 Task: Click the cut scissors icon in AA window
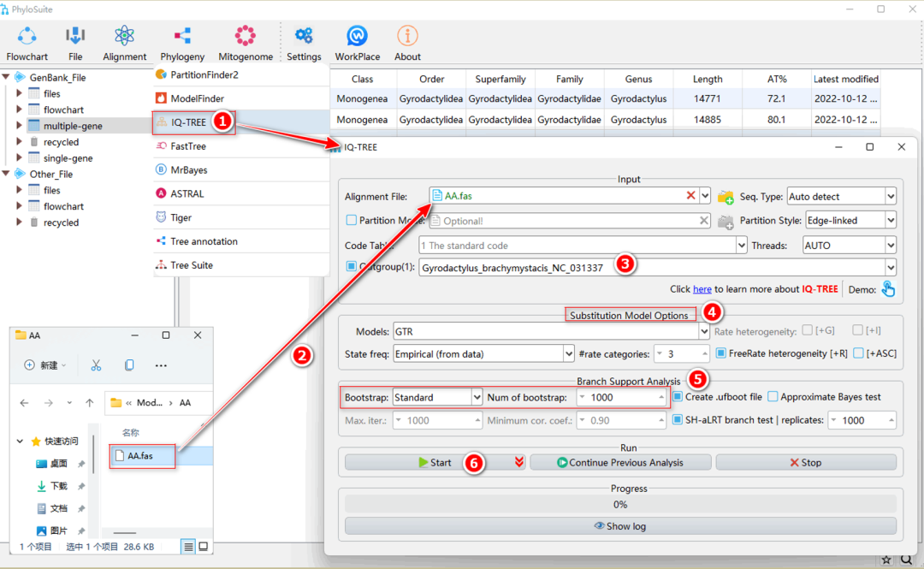(x=96, y=365)
